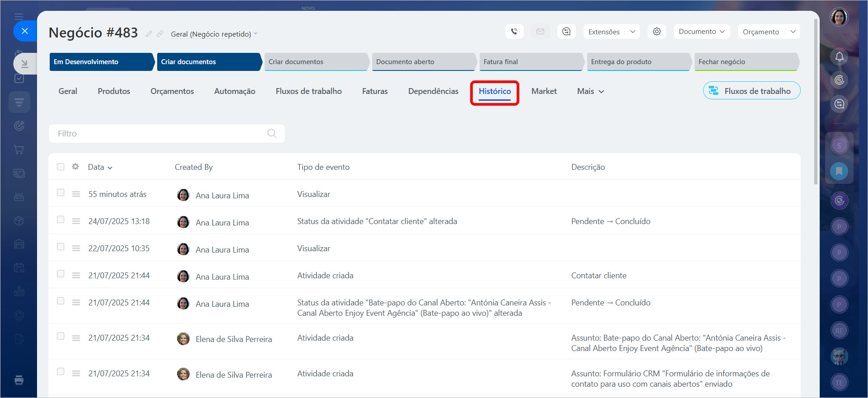Viewport: 868px width, 398px height.
Task: Select the Automação tab
Action: point(235,91)
